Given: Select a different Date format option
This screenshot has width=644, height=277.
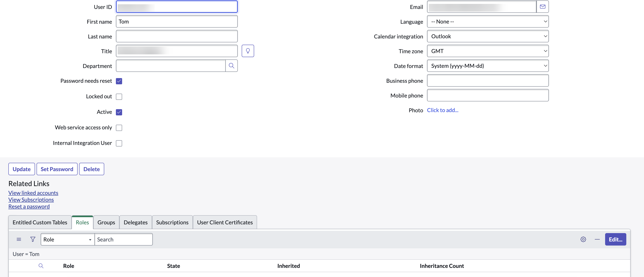Looking at the screenshot, I should pyautogui.click(x=487, y=65).
